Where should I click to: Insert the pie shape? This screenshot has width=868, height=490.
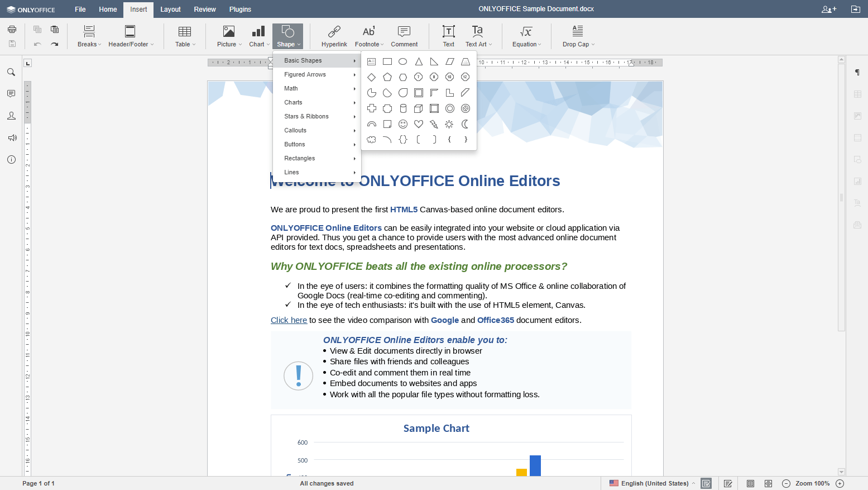pyautogui.click(x=372, y=93)
